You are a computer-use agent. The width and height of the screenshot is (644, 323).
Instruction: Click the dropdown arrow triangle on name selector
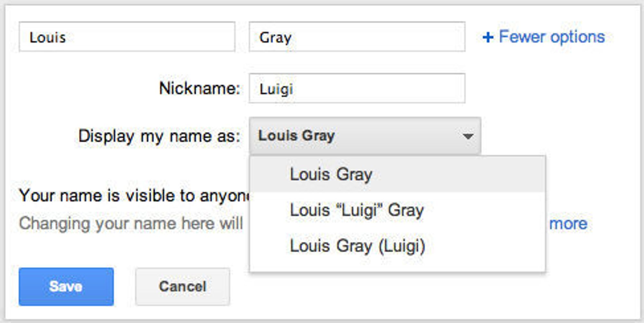(468, 136)
